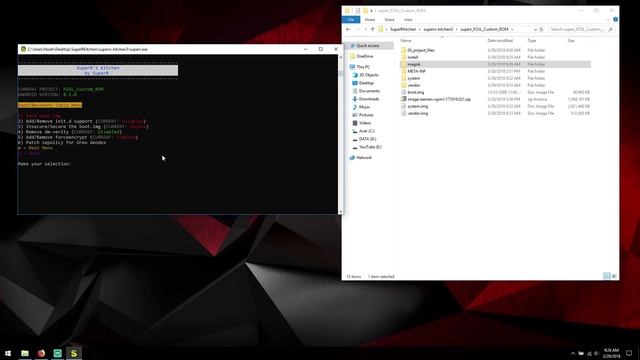Click console vertical scrollbar up arrow
640x360 pixels.
(340, 58)
